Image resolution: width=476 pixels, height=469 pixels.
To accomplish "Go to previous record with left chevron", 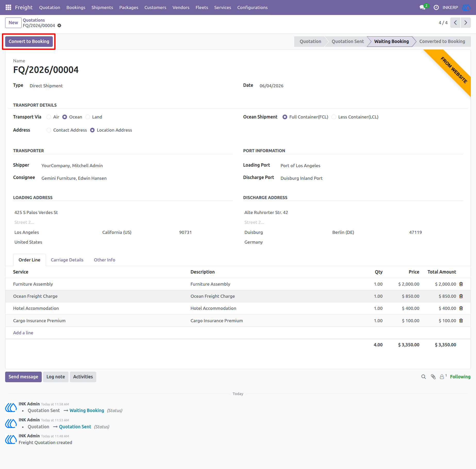I will [x=455, y=23].
